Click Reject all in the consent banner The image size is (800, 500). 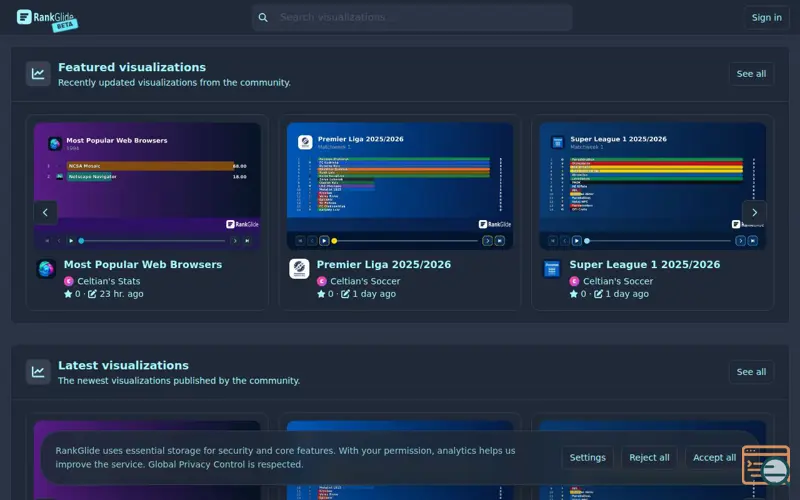tap(649, 458)
